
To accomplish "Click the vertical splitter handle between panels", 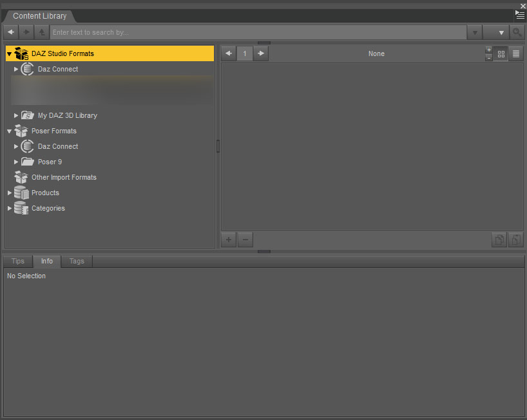I will click(218, 146).
